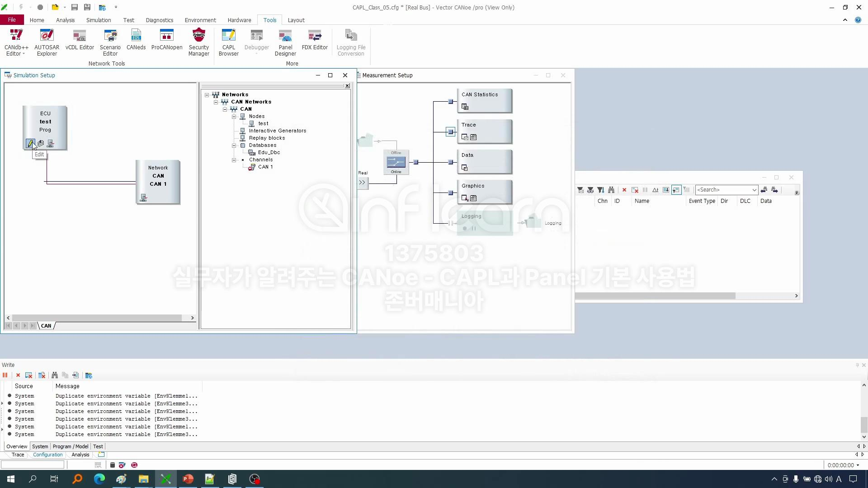Collapse the CAN Networks tree node
This screenshot has height=488, width=868.
pyautogui.click(x=216, y=102)
